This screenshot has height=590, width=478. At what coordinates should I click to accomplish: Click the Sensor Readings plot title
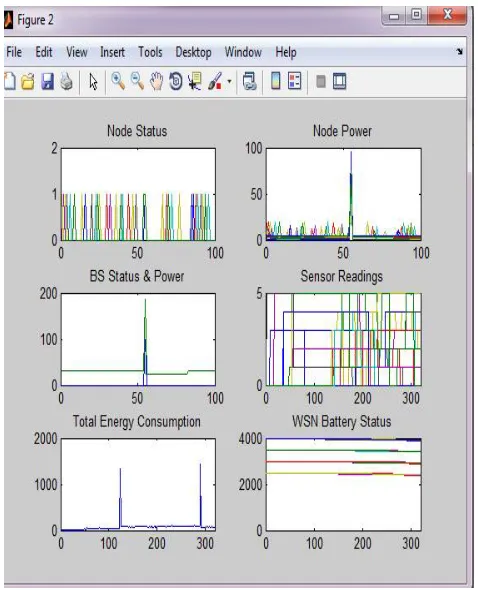coord(342,277)
